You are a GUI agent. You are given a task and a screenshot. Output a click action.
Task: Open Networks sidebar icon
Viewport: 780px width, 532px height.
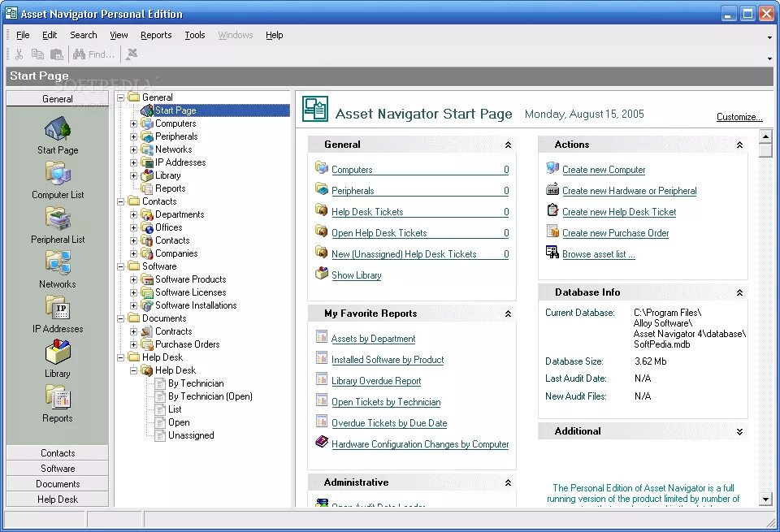[x=57, y=263]
